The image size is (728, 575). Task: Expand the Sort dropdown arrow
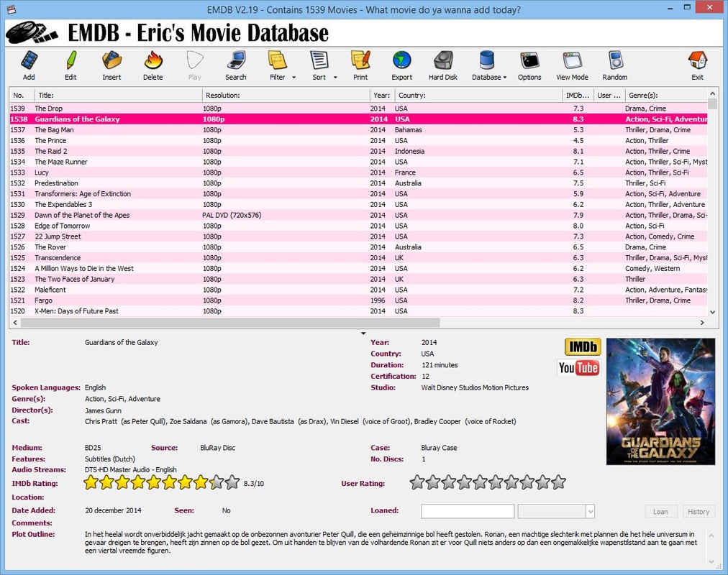tap(335, 78)
